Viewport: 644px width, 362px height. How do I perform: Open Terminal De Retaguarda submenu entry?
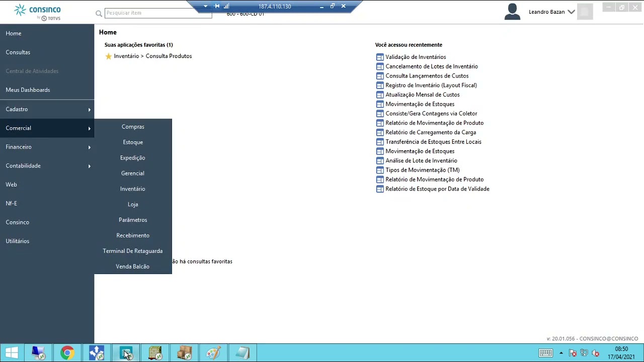point(133,251)
